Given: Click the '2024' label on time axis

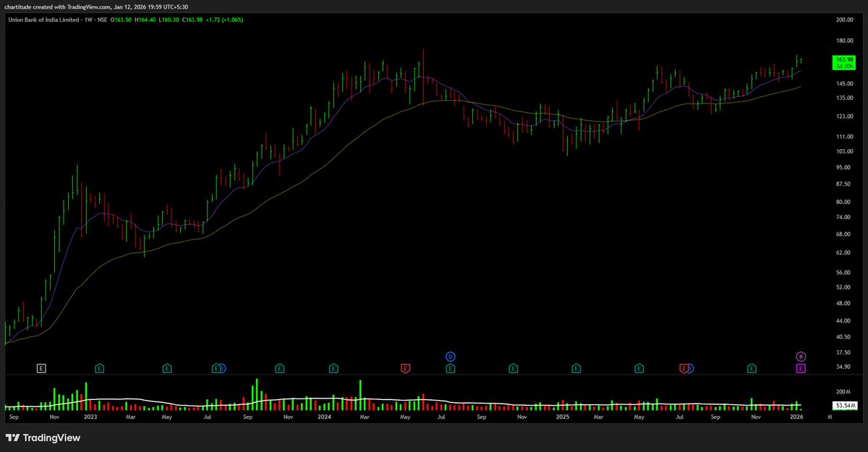Looking at the screenshot, I should tap(323, 417).
